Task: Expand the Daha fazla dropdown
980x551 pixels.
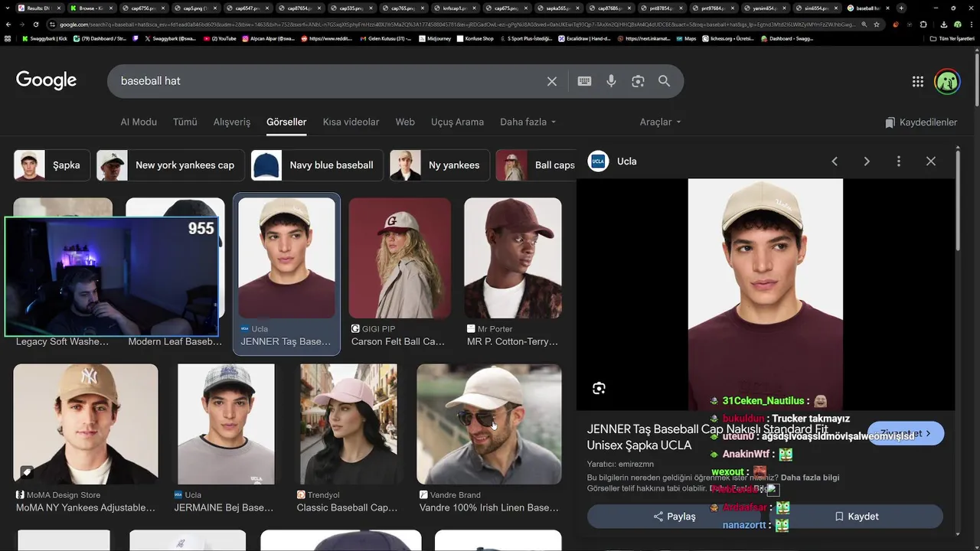Action: (x=528, y=122)
